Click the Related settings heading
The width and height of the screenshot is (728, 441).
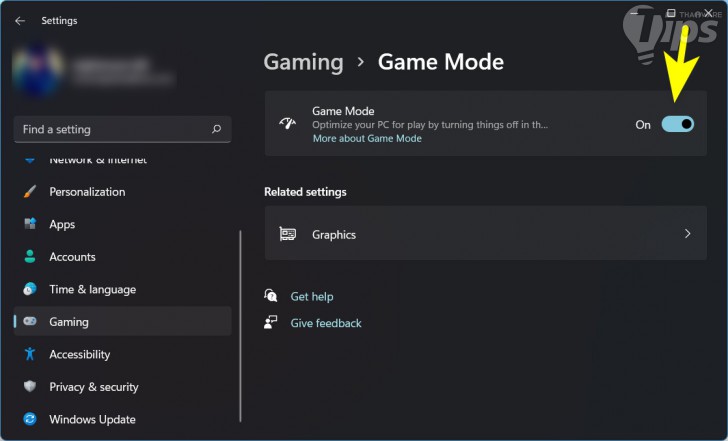click(x=306, y=192)
